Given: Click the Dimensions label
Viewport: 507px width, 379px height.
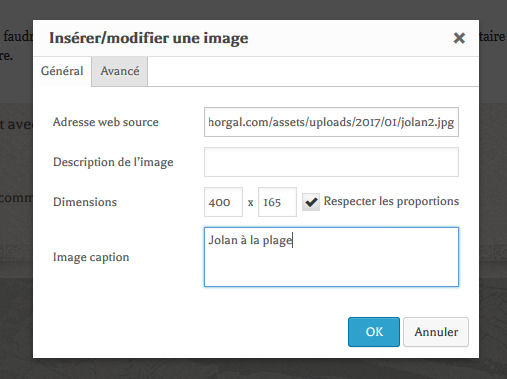Looking at the screenshot, I should point(85,202).
